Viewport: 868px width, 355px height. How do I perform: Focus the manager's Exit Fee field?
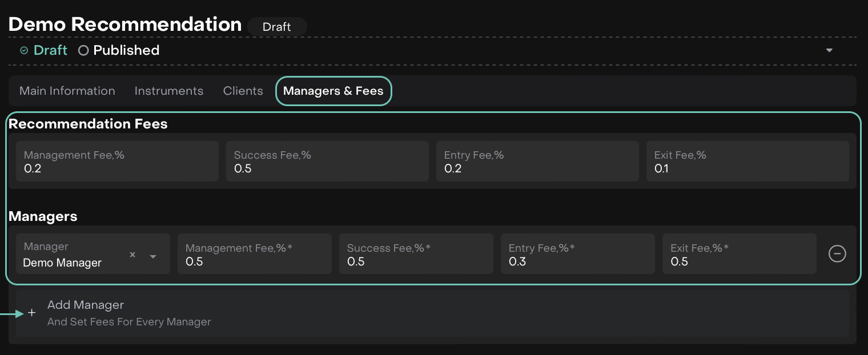(x=740, y=255)
